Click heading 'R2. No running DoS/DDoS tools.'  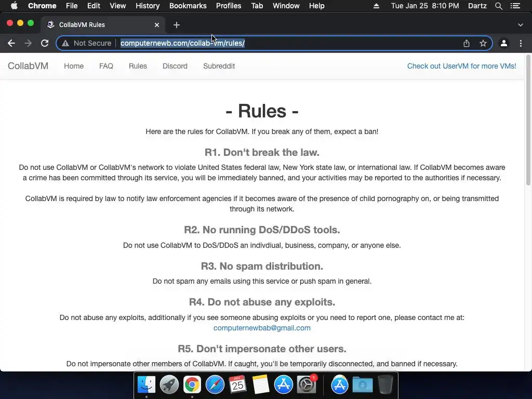coord(262,230)
